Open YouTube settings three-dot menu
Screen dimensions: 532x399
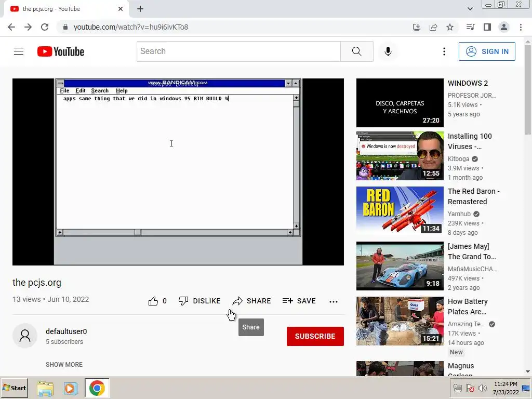[444, 51]
